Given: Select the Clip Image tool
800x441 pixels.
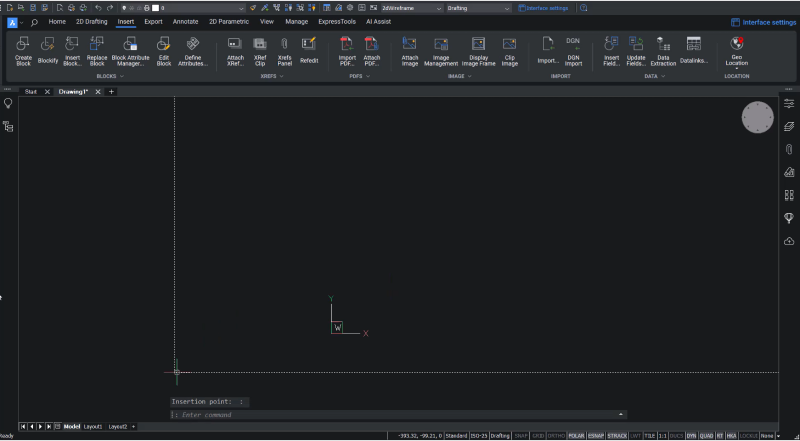Looking at the screenshot, I should tap(510, 51).
